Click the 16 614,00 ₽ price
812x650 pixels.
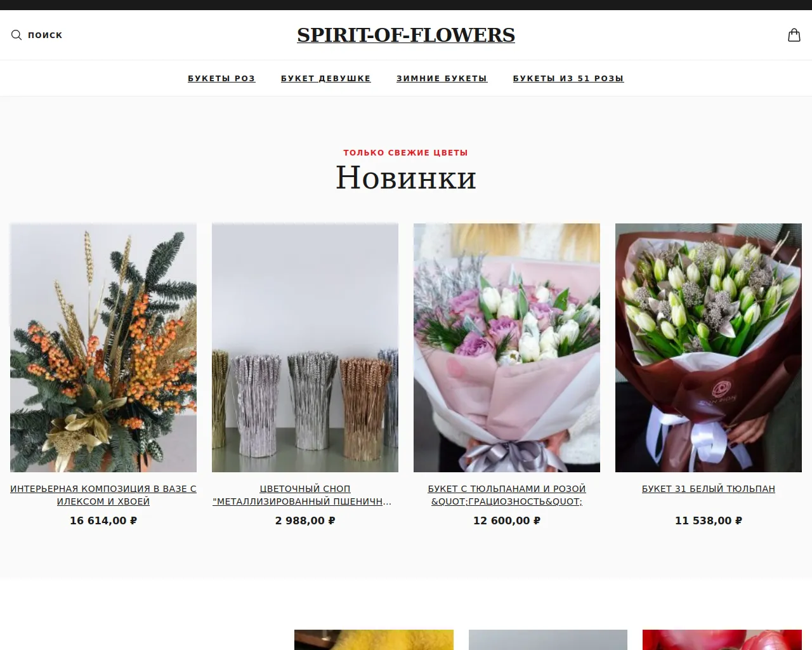click(x=103, y=521)
